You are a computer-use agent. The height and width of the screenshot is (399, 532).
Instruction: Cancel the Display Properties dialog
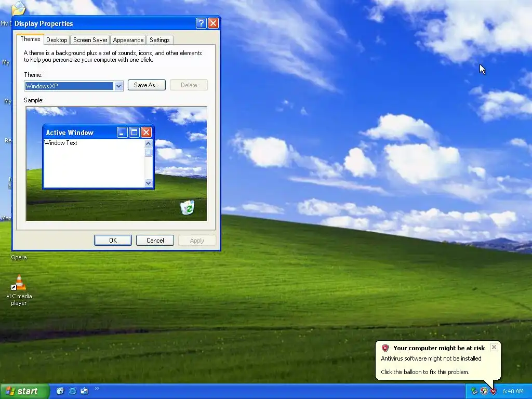[x=155, y=240]
